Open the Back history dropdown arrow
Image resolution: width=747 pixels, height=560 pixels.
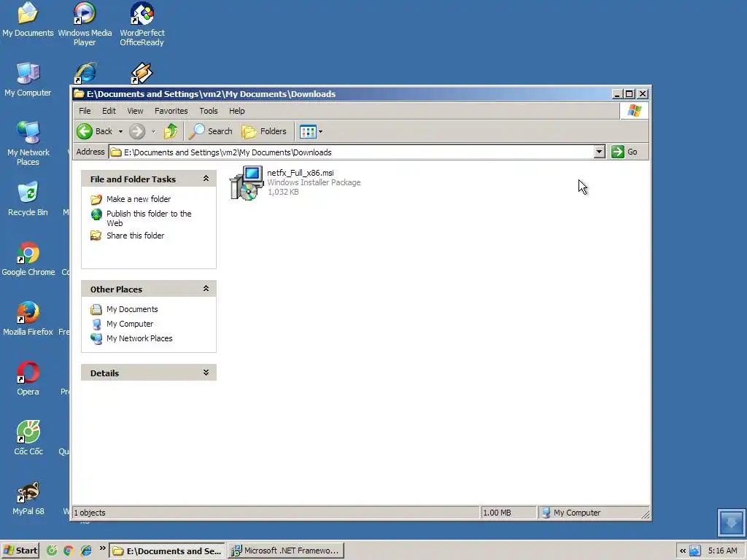coord(120,132)
